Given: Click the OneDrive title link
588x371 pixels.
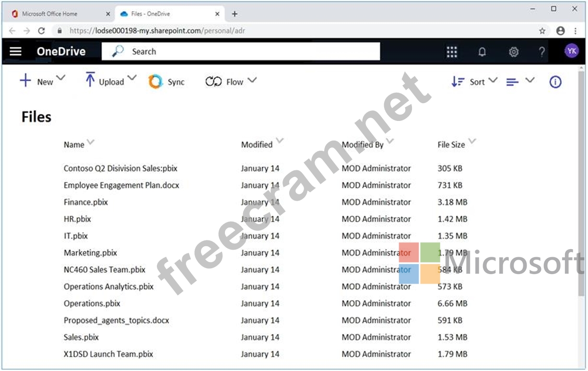Looking at the screenshot, I should (61, 51).
